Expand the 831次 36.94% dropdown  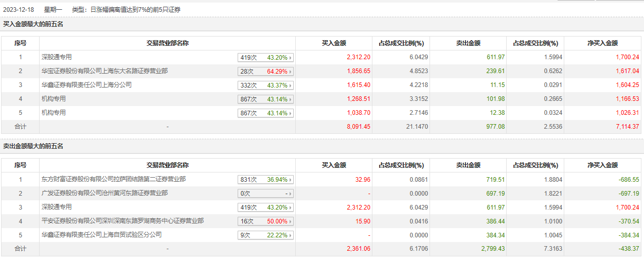(265, 180)
